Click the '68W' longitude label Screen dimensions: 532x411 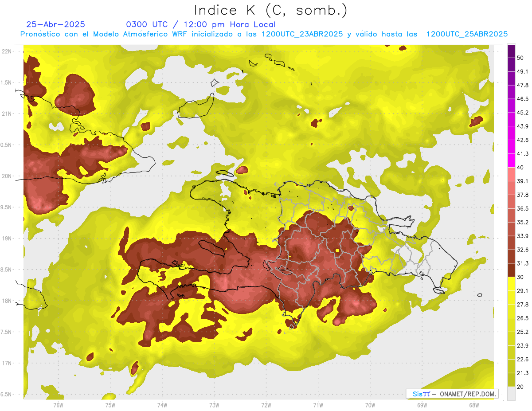(x=473, y=405)
